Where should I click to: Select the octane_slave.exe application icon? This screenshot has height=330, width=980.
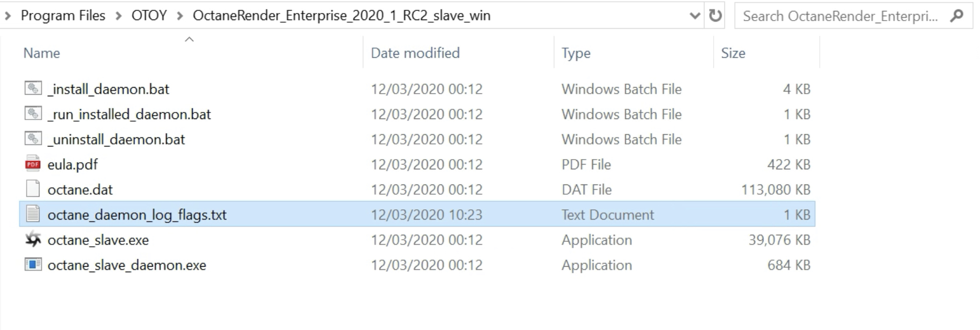pos(33,240)
